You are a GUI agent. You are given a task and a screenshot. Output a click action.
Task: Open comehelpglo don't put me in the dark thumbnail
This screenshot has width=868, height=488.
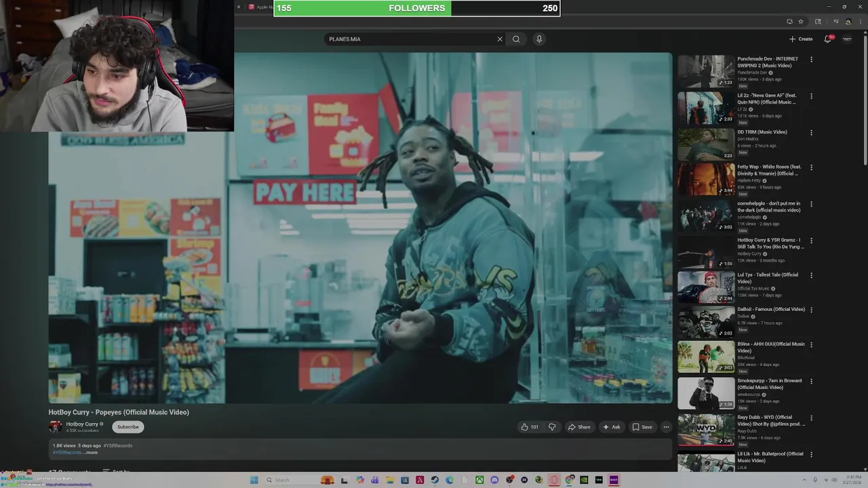(x=706, y=216)
